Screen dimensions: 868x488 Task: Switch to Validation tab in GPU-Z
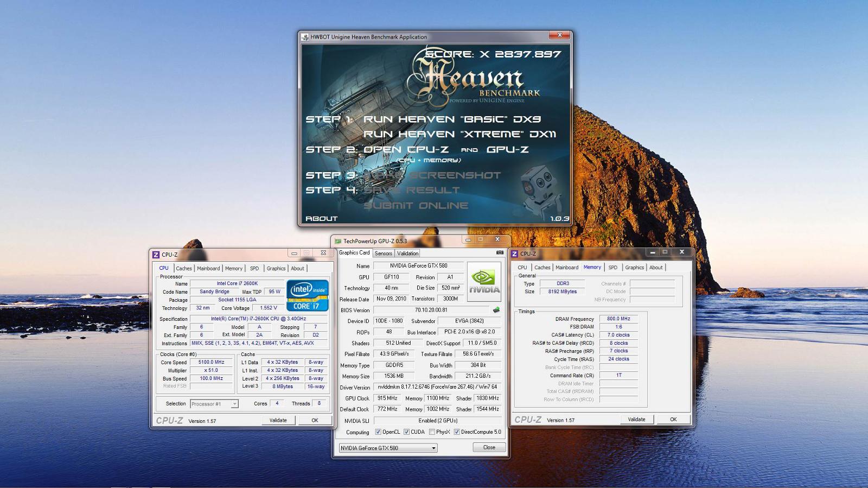click(x=407, y=253)
